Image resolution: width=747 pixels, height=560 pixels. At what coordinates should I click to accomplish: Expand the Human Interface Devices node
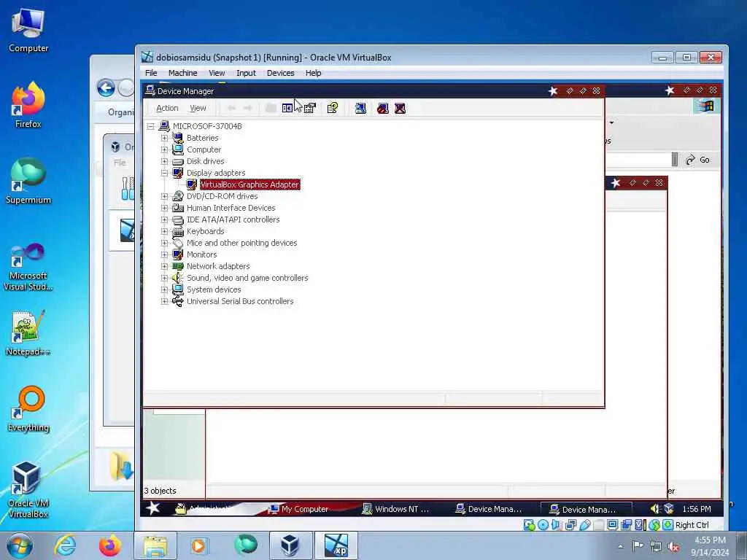164,208
